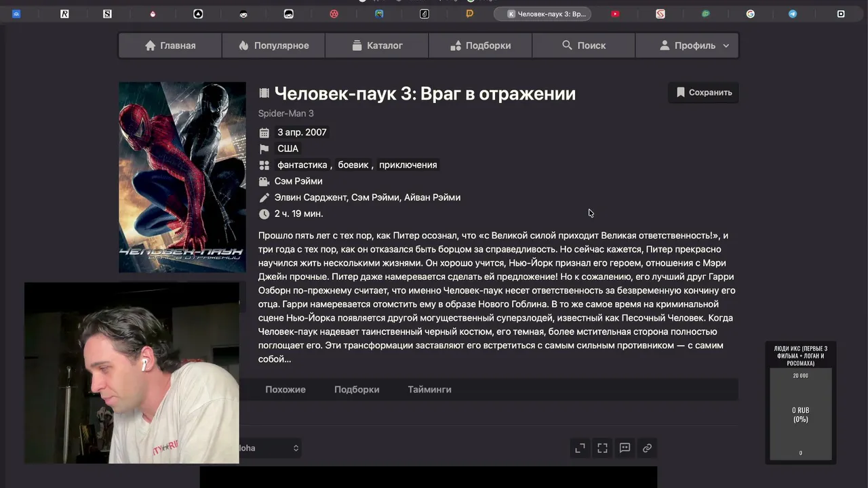Click the film-strip icon beside the movie title
Screen dimensions: 868x488
tap(264, 93)
